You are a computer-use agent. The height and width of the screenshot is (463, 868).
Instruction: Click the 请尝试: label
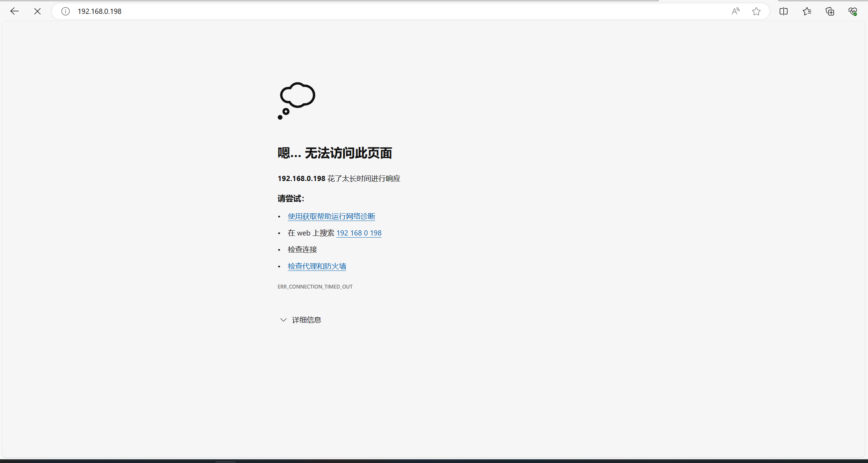(x=291, y=198)
